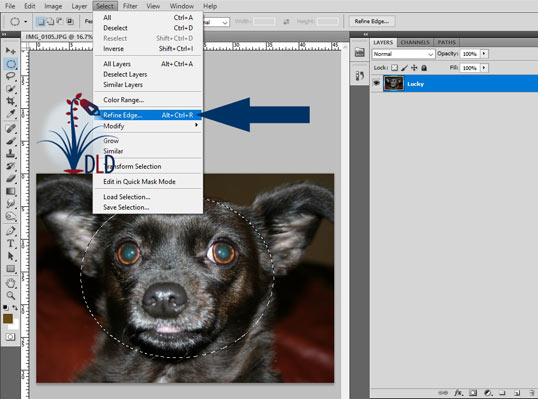Click the background color swatch
538x399 pixels.
(14, 325)
